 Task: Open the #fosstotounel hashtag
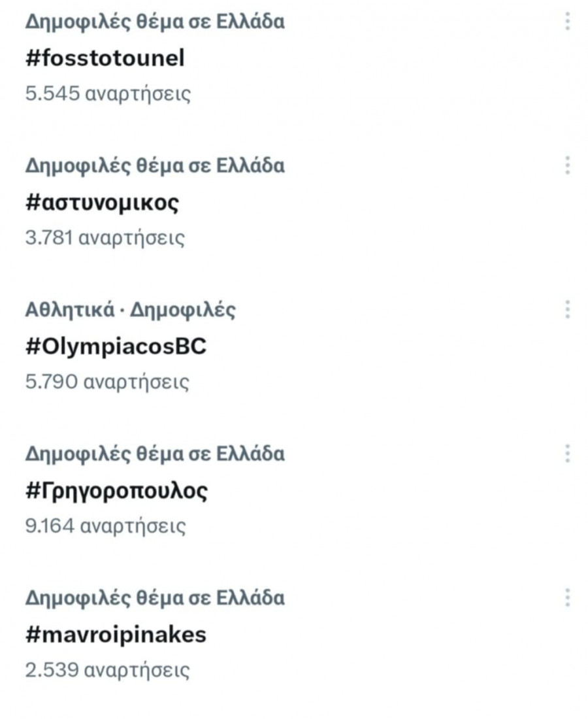click(x=105, y=59)
